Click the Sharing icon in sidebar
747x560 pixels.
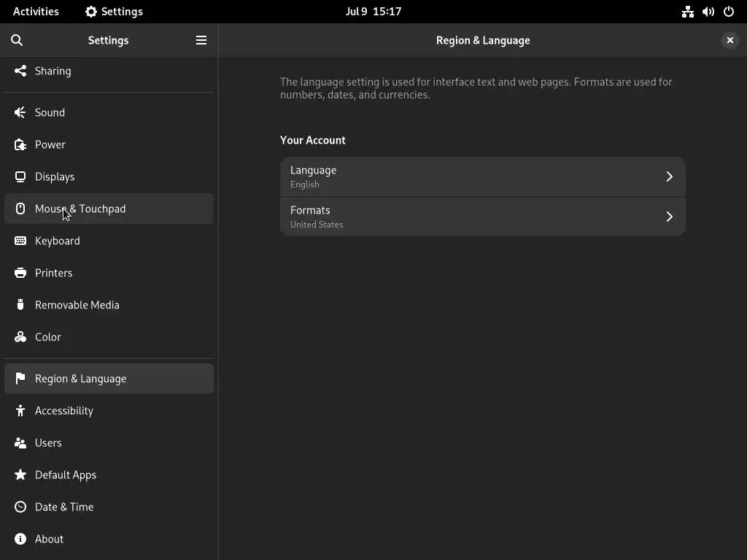click(x=20, y=71)
